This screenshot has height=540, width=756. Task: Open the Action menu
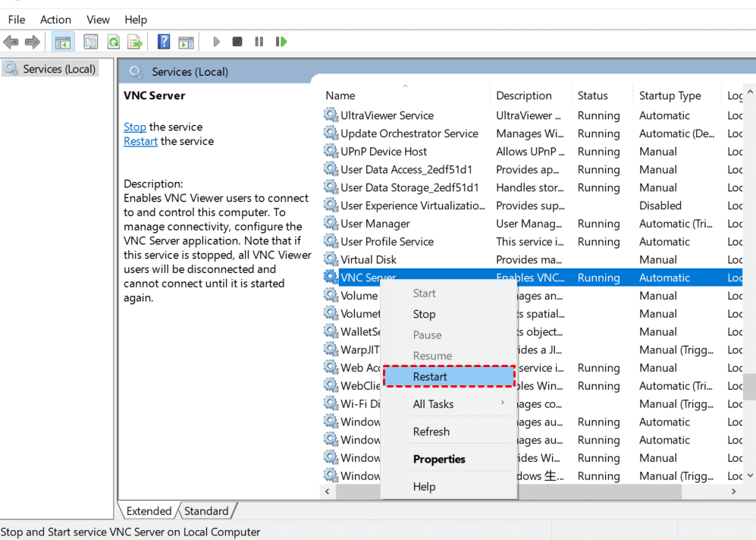point(55,20)
